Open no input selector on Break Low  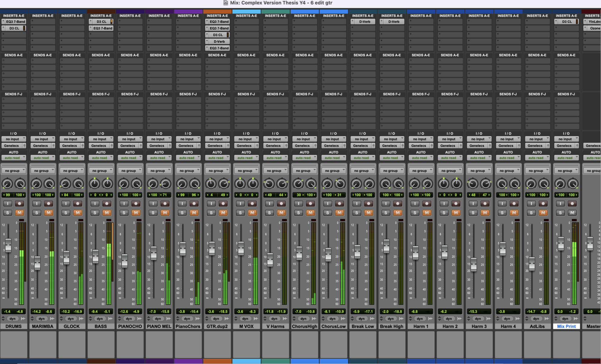tap(363, 139)
